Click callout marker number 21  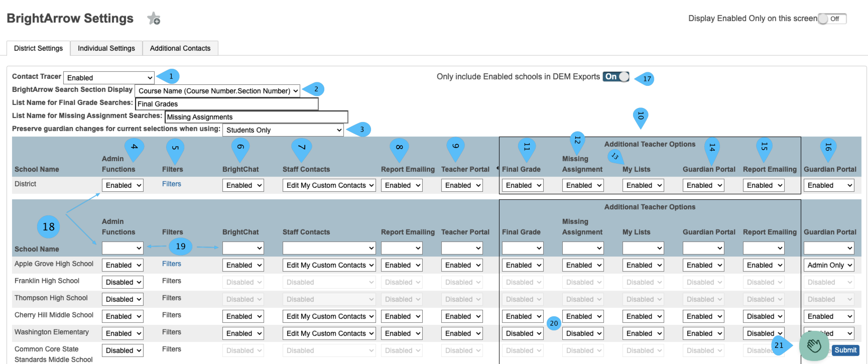click(x=781, y=345)
